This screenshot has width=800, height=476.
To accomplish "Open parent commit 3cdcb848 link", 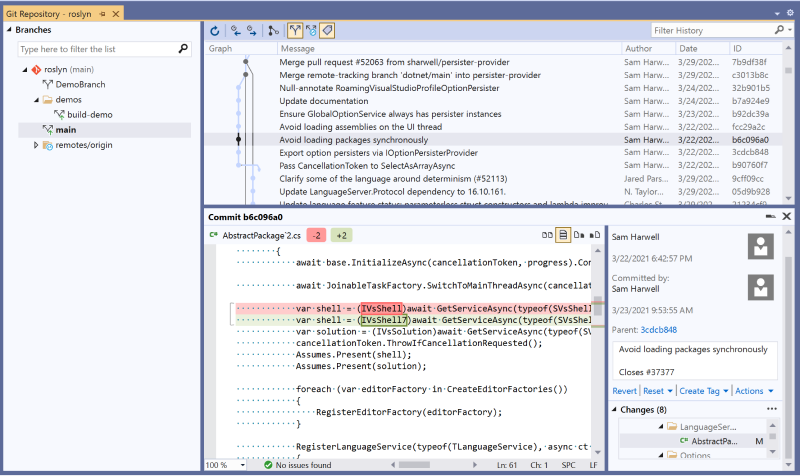I will 659,329.
